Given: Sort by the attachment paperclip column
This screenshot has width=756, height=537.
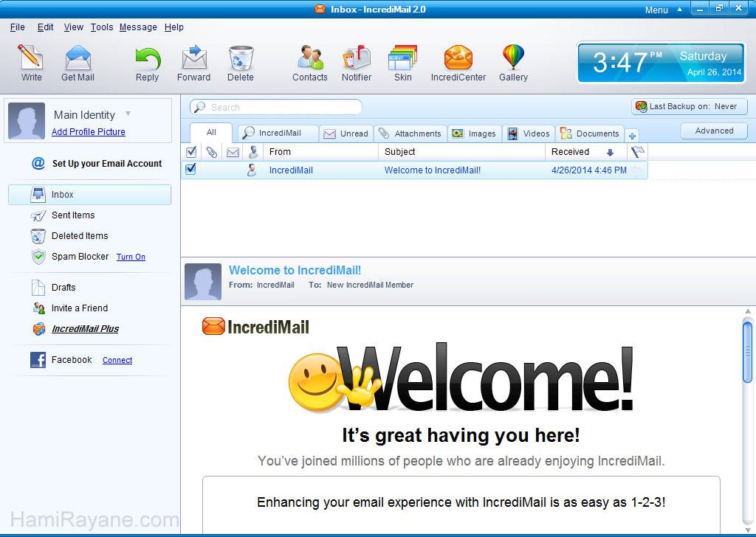Looking at the screenshot, I should click(x=212, y=152).
